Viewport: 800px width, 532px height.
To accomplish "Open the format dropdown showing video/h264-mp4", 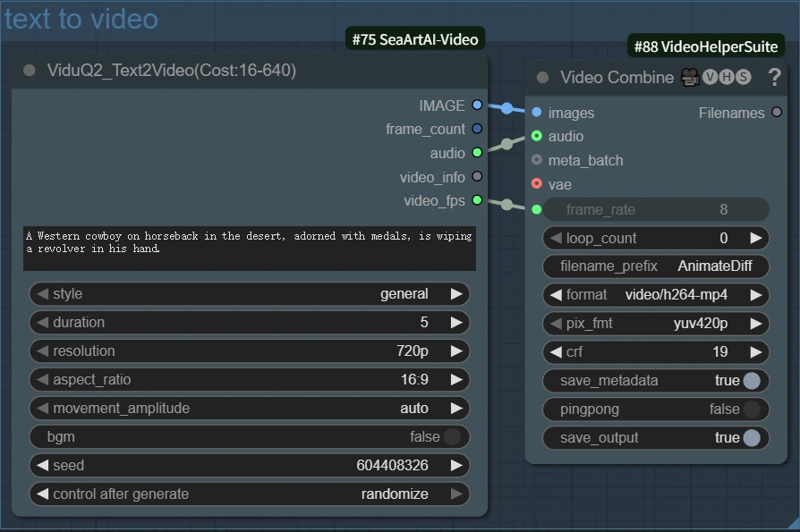I will click(655, 295).
